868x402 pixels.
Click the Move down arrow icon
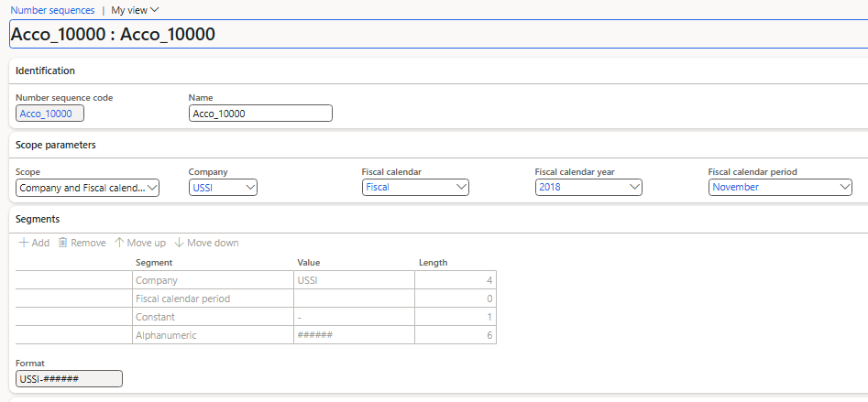coord(179,243)
